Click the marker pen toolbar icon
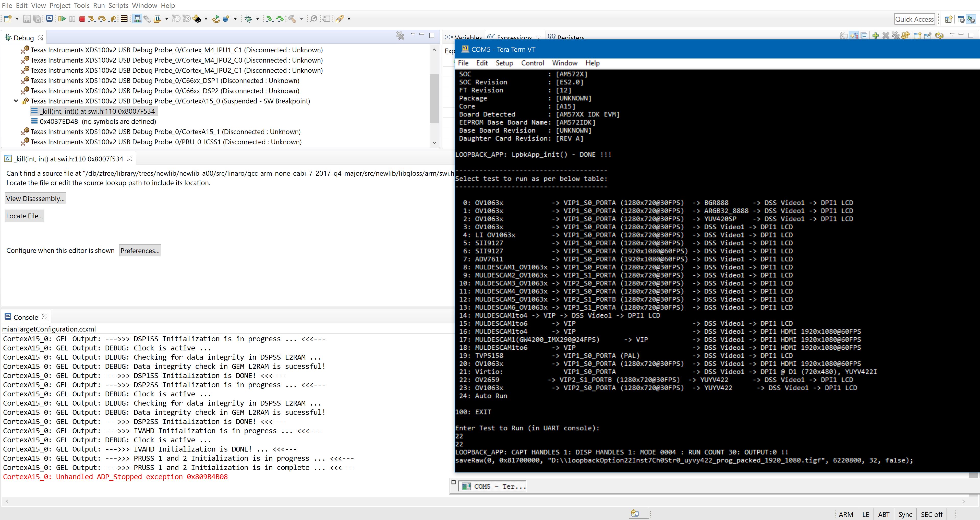The image size is (980, 520). pos(339,19)
